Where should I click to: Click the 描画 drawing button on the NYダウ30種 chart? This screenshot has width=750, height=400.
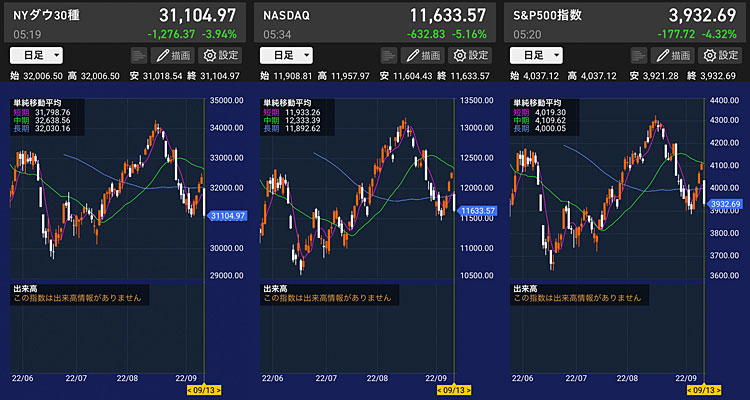click(173, 56)
